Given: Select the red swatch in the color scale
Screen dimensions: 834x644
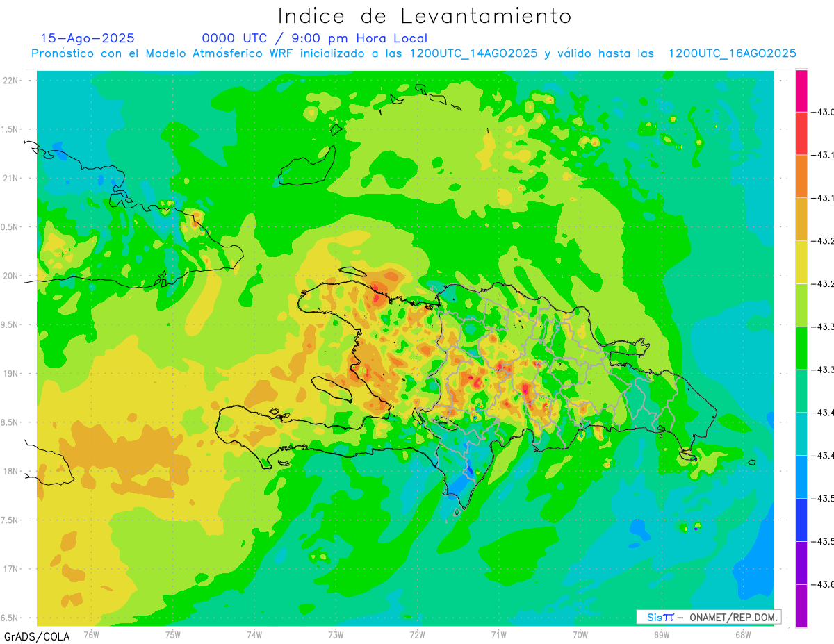Looking at the screenshot, I should pos(801,133).
